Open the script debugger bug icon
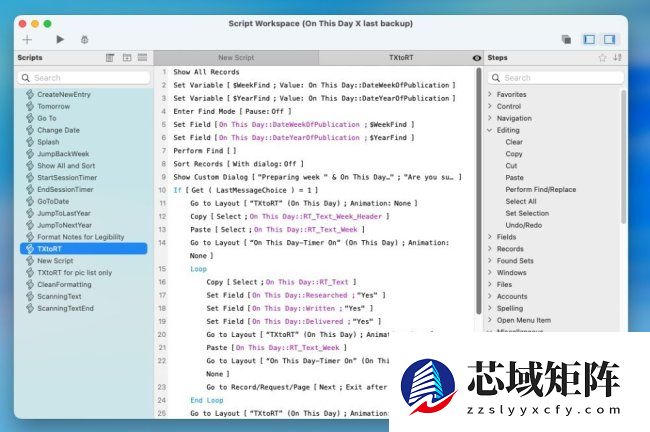This screenshot has width=650, height=432. (x=85, y=39)
